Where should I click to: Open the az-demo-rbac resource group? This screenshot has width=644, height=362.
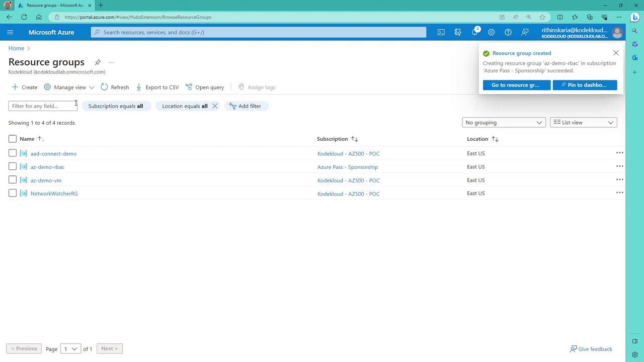(47, 167)
